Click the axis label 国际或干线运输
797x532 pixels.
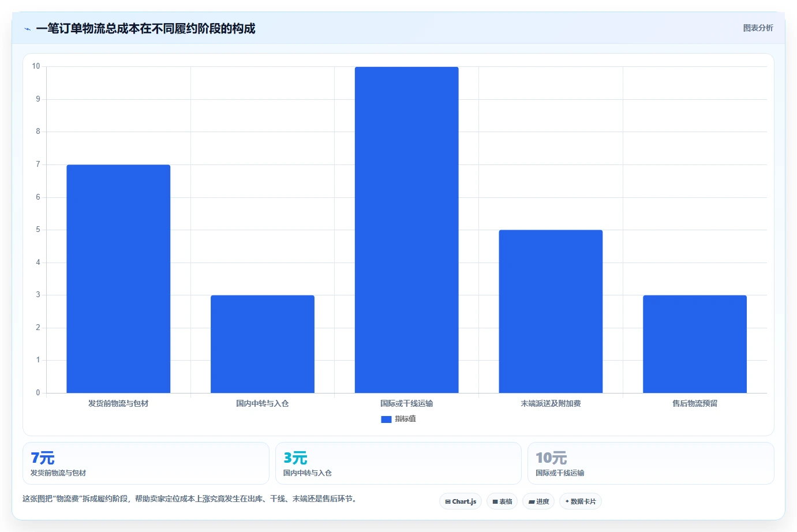point(407,403)
